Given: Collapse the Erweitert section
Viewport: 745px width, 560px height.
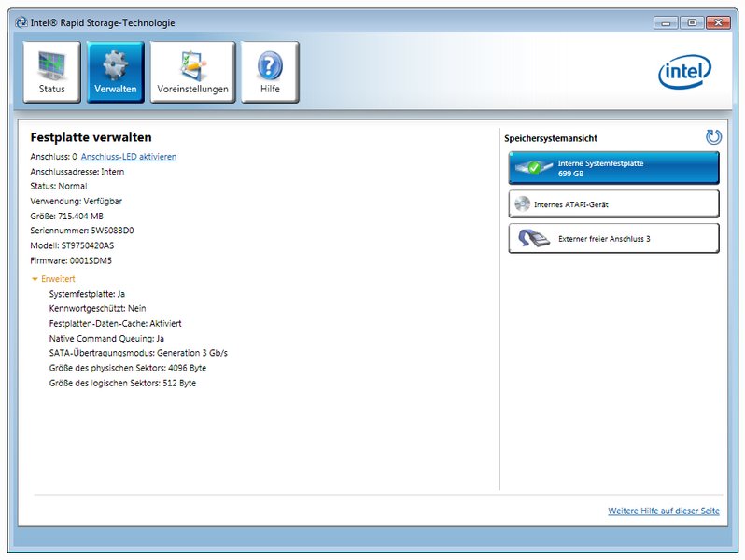Looking at the screenshot, I should (x=53, y=279).
